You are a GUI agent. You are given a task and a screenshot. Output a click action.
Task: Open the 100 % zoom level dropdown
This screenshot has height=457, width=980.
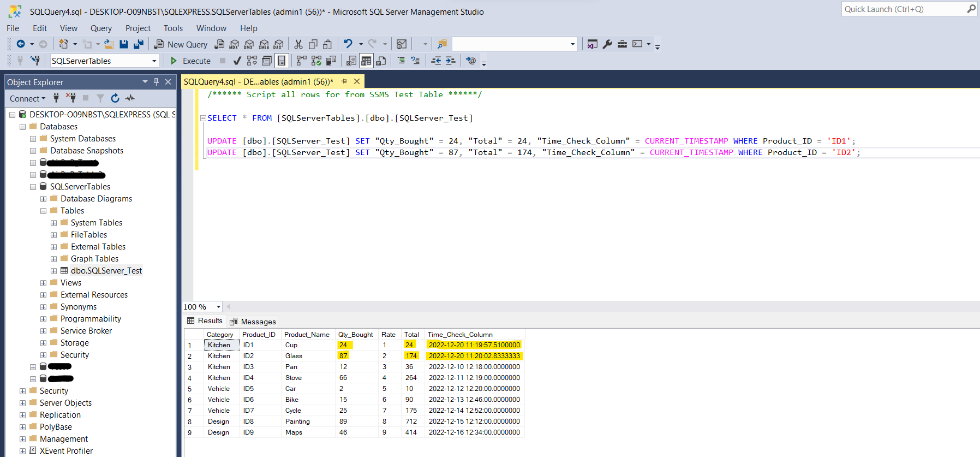coord(218,307)
